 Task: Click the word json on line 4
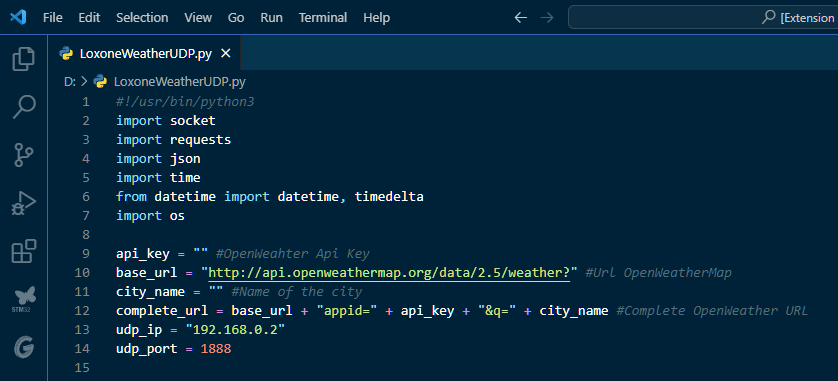click(185, 159)
